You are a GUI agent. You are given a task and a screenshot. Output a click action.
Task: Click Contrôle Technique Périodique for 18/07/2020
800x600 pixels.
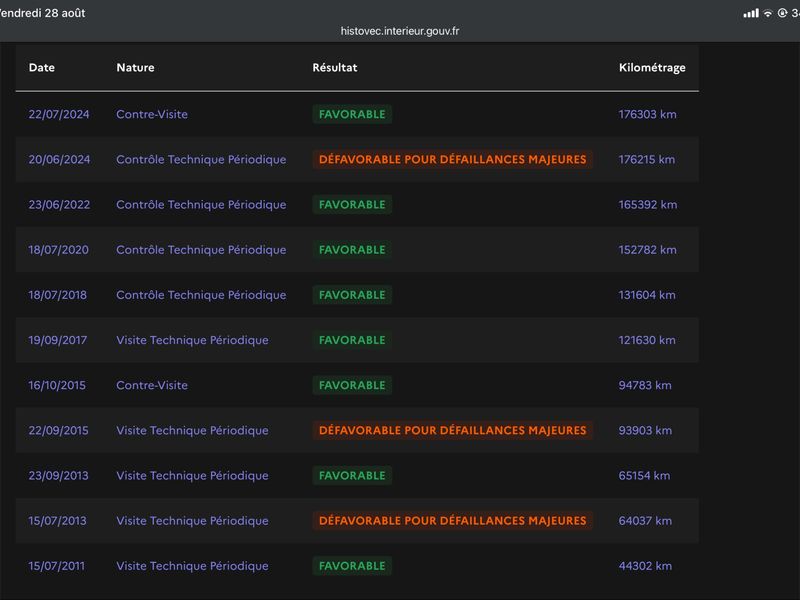[201, 249]
